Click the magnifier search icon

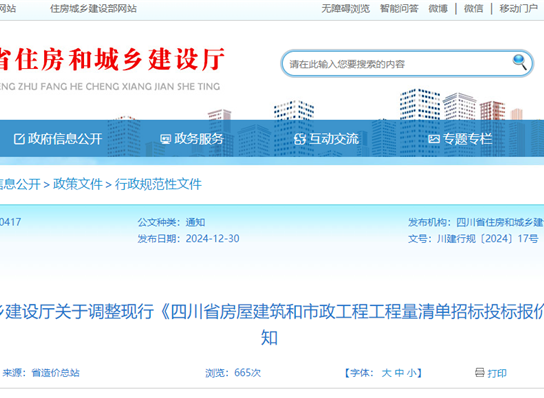point(519,62)
